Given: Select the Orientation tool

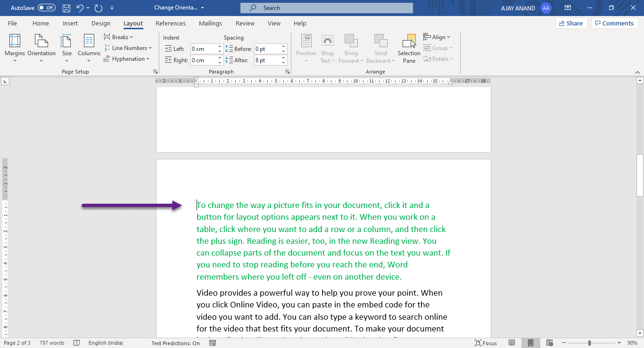Looking at the screenshot, I should 41,48.
